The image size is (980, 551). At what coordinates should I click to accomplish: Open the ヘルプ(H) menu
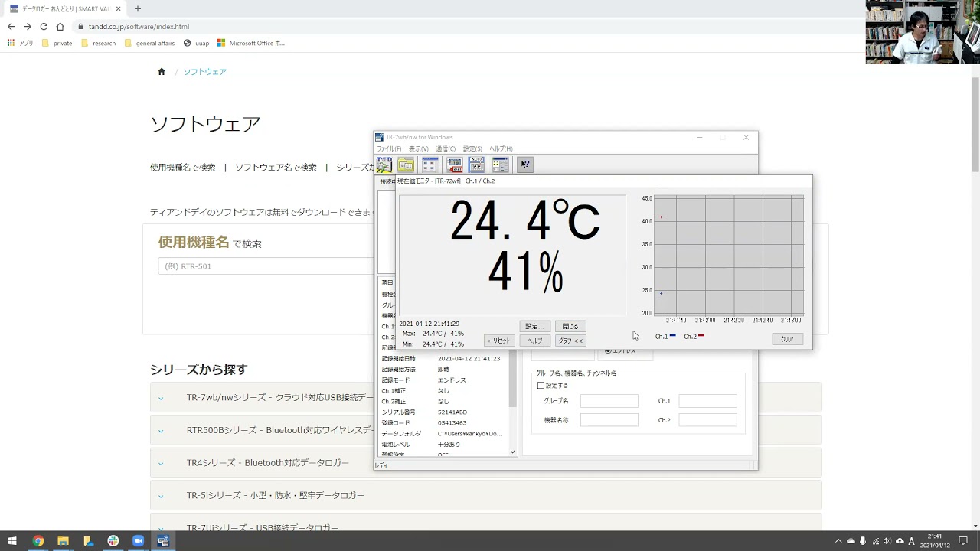coord(501,148)
